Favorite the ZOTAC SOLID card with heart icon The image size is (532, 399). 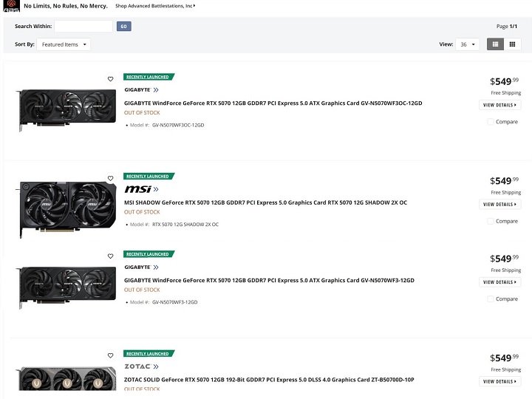click(x=111, y=355)
